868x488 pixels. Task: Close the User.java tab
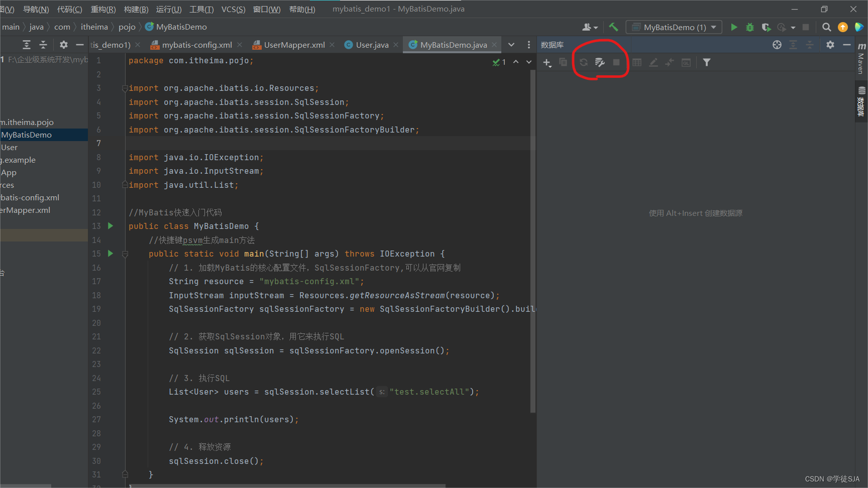point(396,45)
